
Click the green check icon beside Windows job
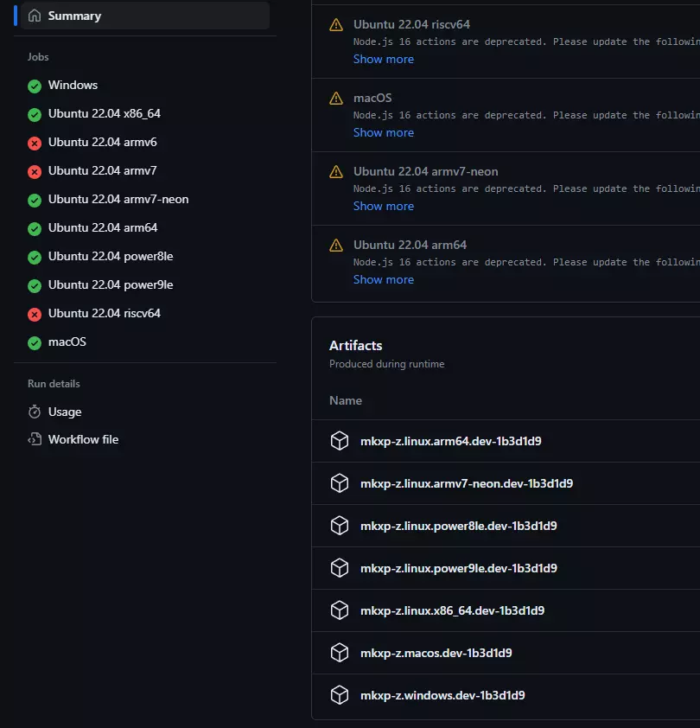35,86
